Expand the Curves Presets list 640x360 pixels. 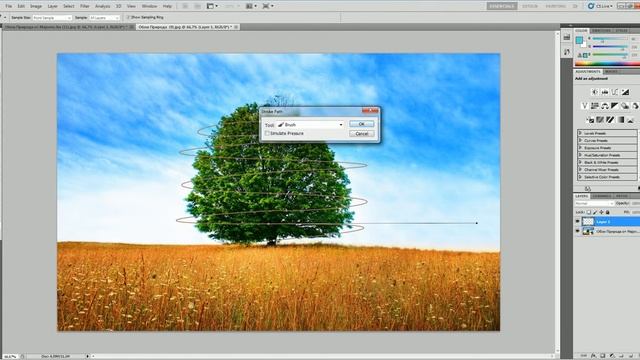point(580,140)
